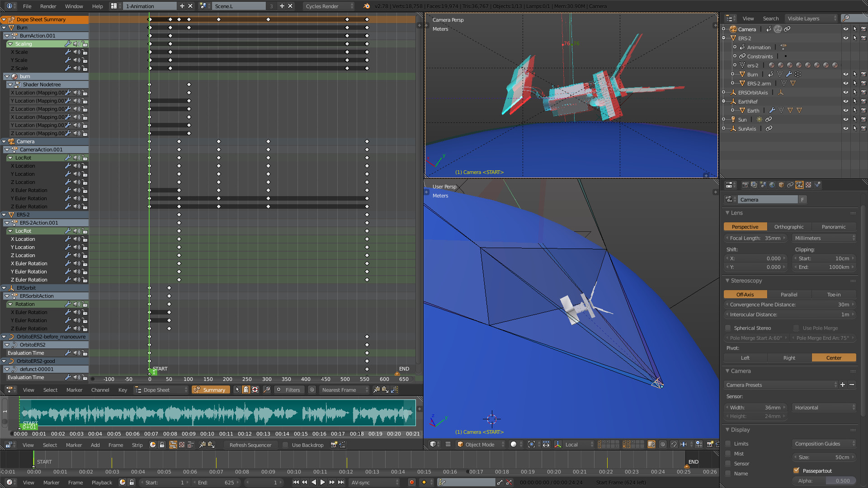Open the Object Mode dropdown
868x488 pixels.
point(481,445)
